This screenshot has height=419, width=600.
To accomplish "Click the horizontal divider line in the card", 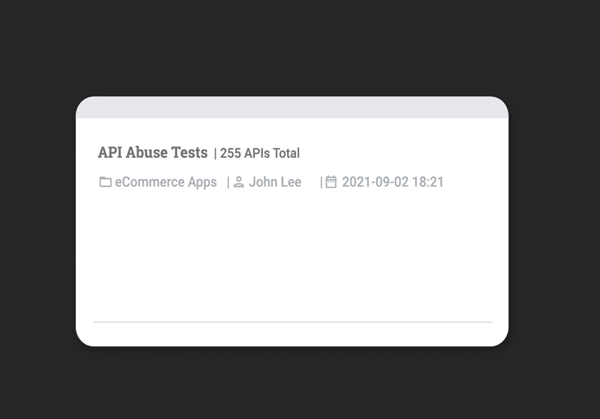I will point(292,322).
